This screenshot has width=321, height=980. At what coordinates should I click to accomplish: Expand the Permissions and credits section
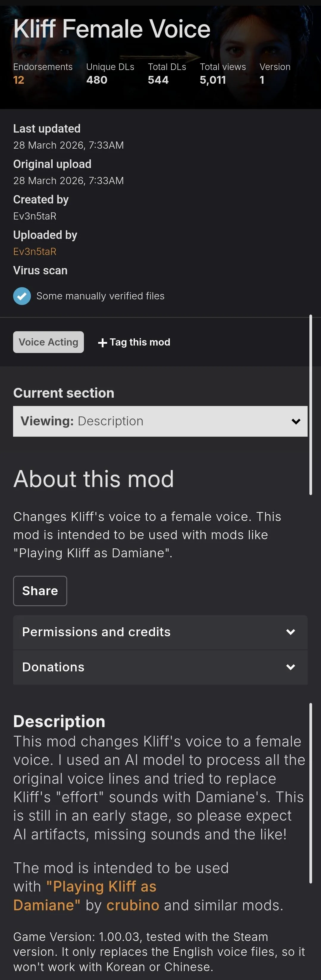click(x=160, y=632)
